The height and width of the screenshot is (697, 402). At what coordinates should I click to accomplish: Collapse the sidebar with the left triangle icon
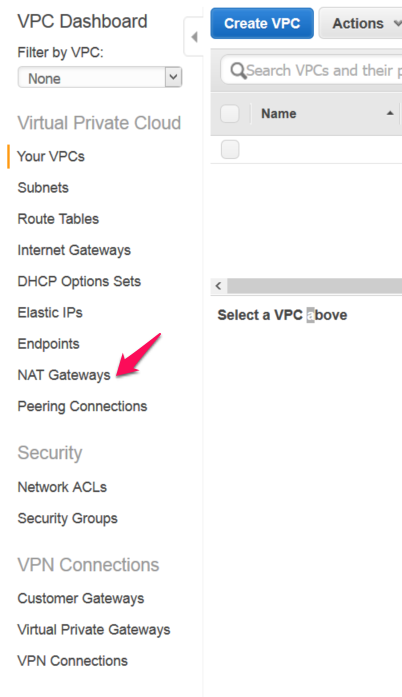194,37
